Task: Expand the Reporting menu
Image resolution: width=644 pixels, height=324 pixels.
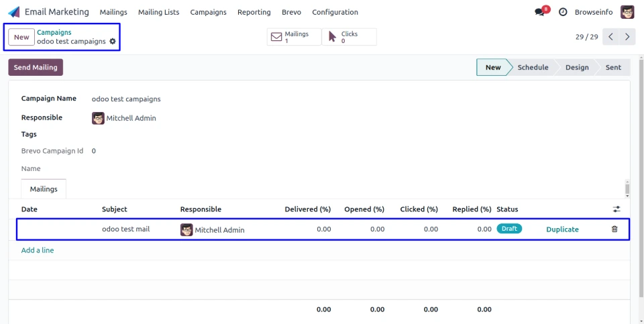Action: [254, 12]
